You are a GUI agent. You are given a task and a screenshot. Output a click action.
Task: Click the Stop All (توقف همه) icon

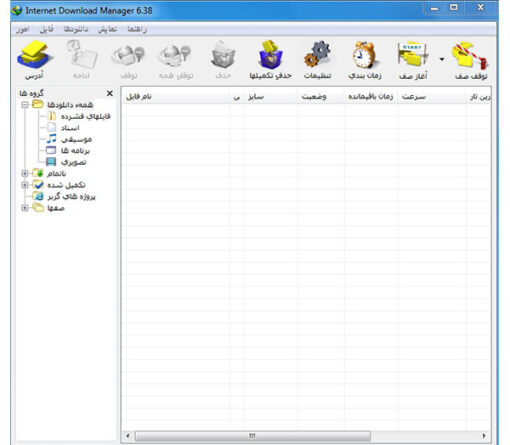coord(175,54)
